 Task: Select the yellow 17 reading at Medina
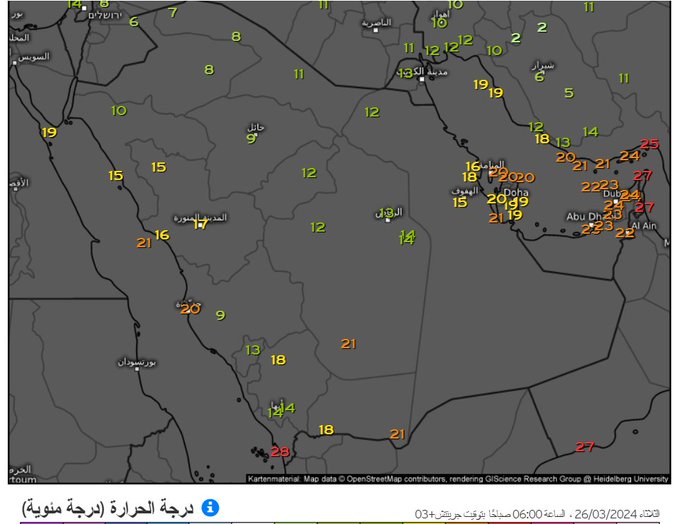point(200,224)
